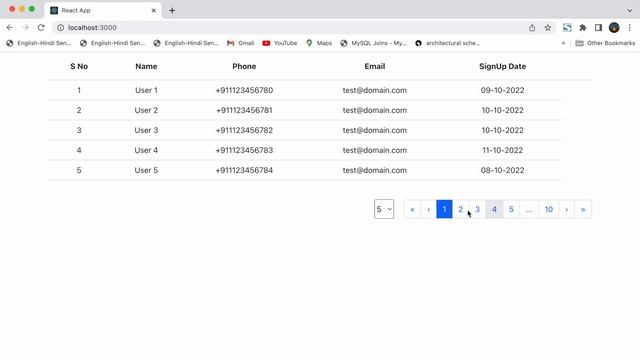
Task: Go to page 4 in pagination
Action: tap(494, 209)
